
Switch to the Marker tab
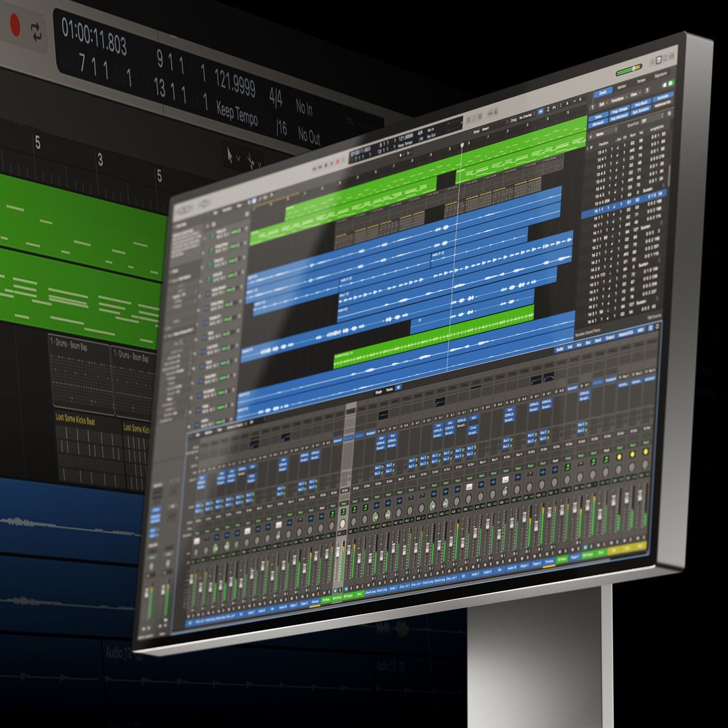[621, 86]
